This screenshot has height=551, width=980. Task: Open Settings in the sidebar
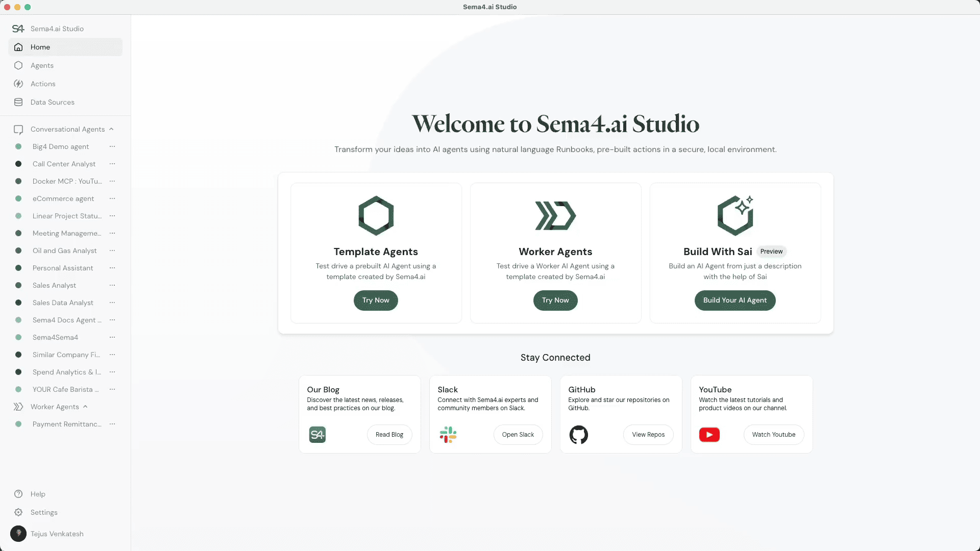44,512
